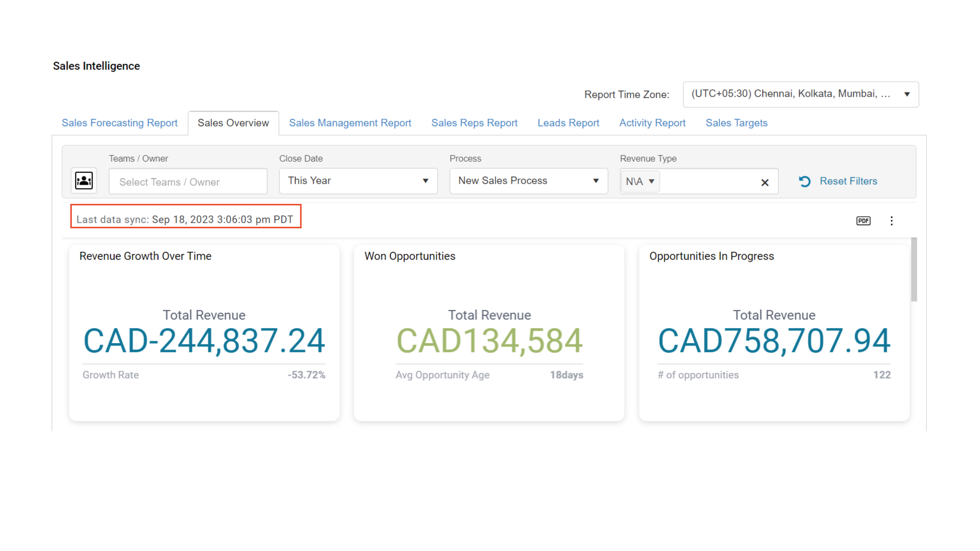The image size is (980, 551).
Task: Click the Report Time Zone label
Action: coord(627,94)
